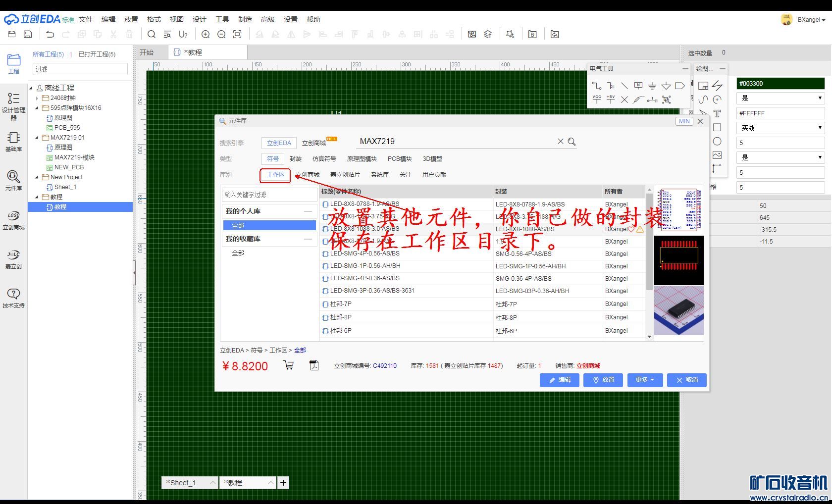Collapse 我的收藏库 section
The image size is (832, 504).
coord(308,239)
